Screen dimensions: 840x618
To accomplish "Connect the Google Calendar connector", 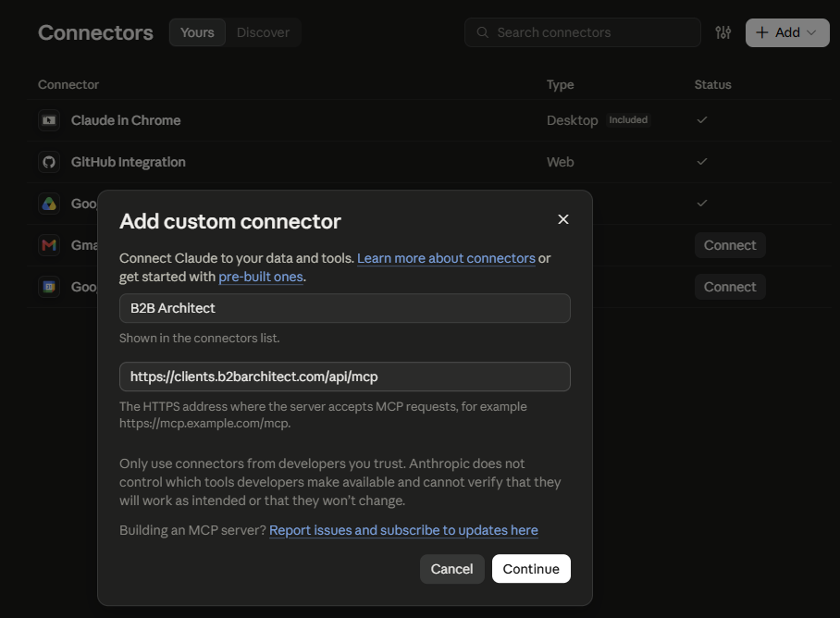I will click(x=730, y=287).
